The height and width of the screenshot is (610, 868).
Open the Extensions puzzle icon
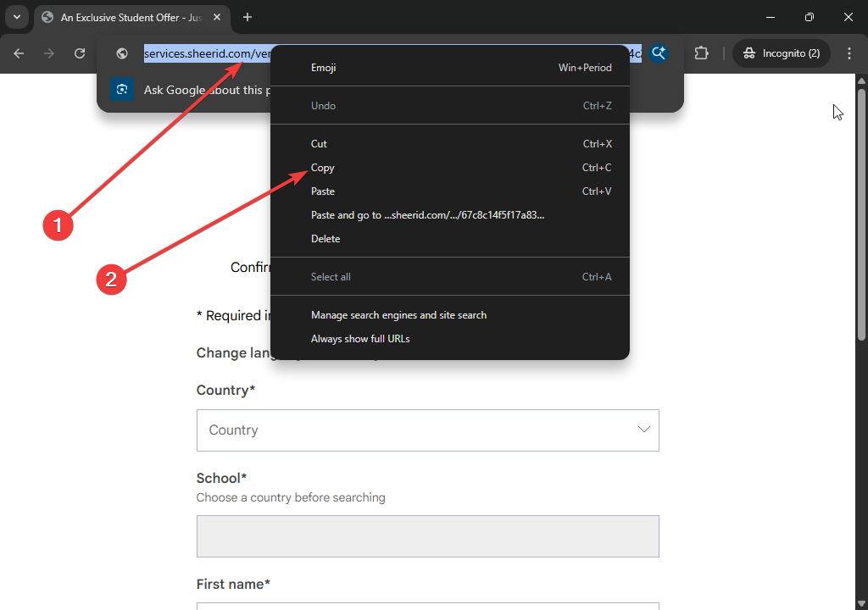(x=701, y=53)
